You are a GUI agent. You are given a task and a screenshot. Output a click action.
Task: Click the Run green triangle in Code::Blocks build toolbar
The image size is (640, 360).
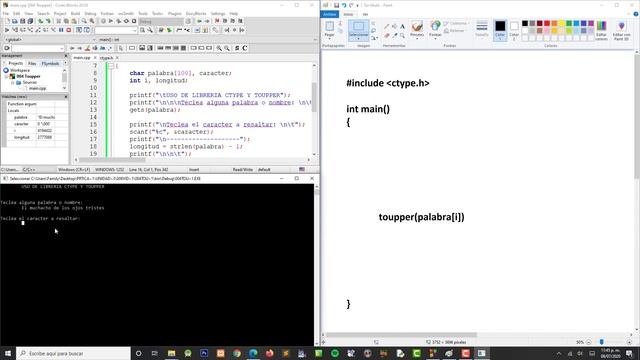[x=111, y=21]
